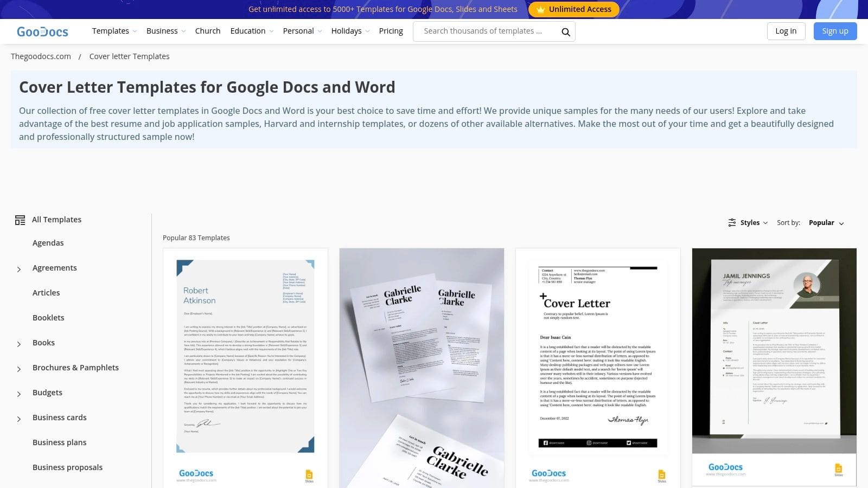Click the Log in button
Viewport: 868px width, 488px height.
786,31
